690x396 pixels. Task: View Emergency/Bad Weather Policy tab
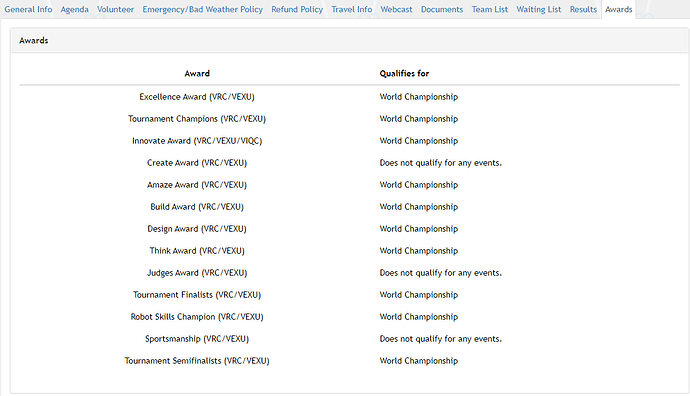pyautogui.click(x=202, y=9)
